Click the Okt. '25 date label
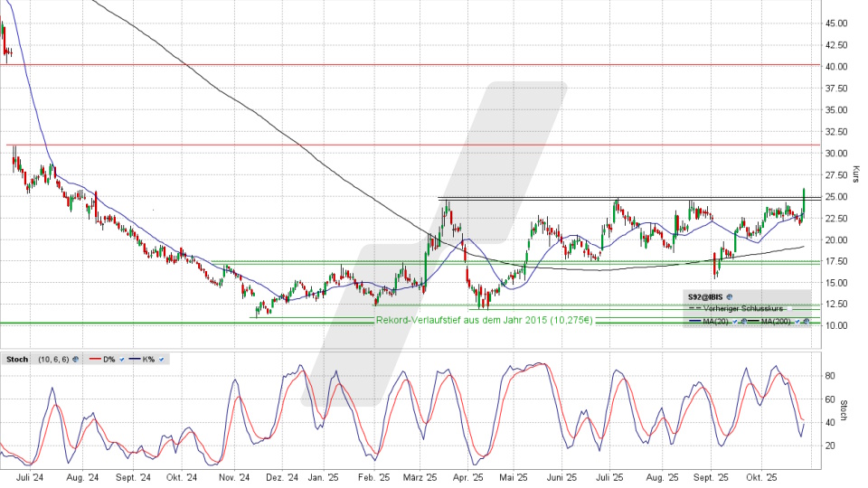Viewport: 868px width, 488px height. click(x=761, y=476)
